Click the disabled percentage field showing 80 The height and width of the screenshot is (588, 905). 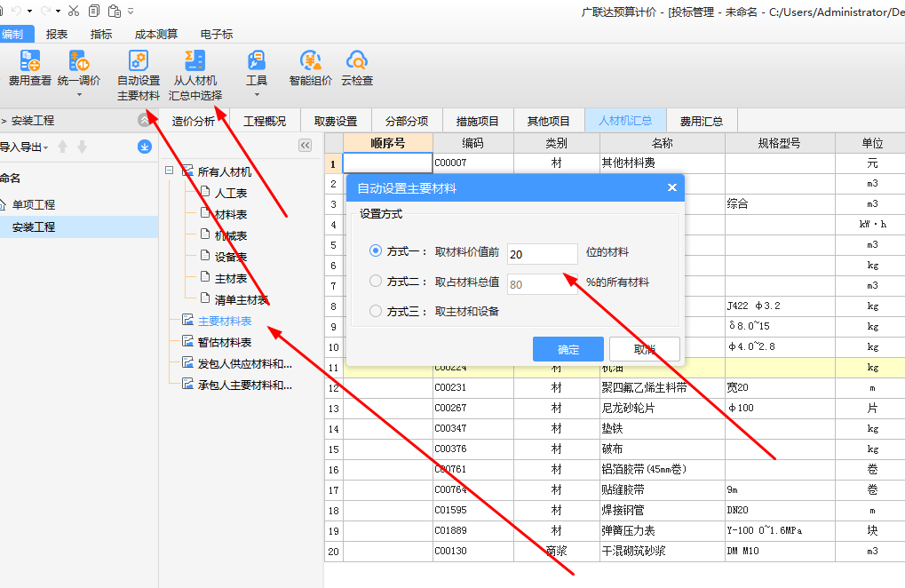[543, 284]
